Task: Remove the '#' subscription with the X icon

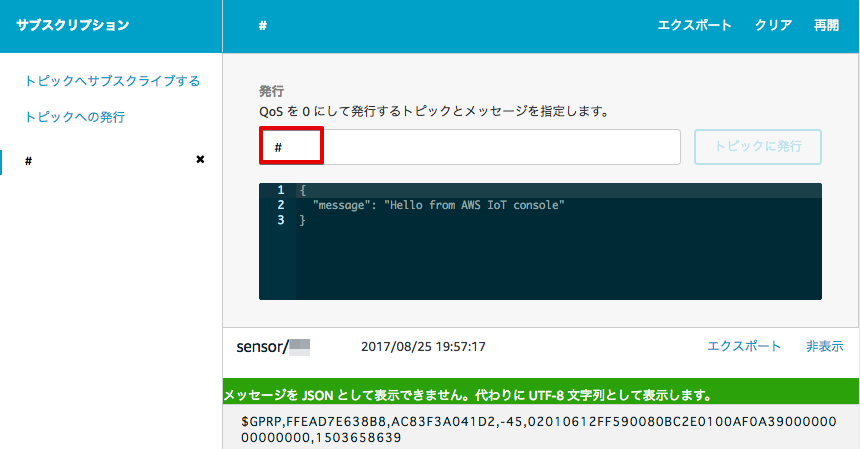Action: coord(200,160)
